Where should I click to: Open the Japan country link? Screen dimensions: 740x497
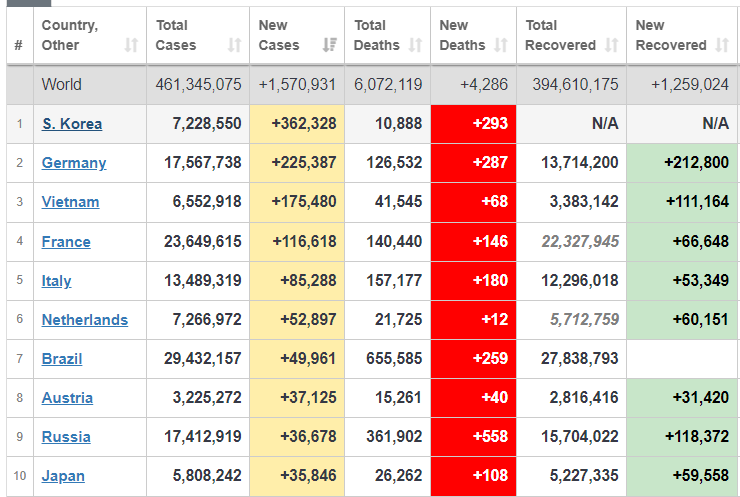click(63, 476)
